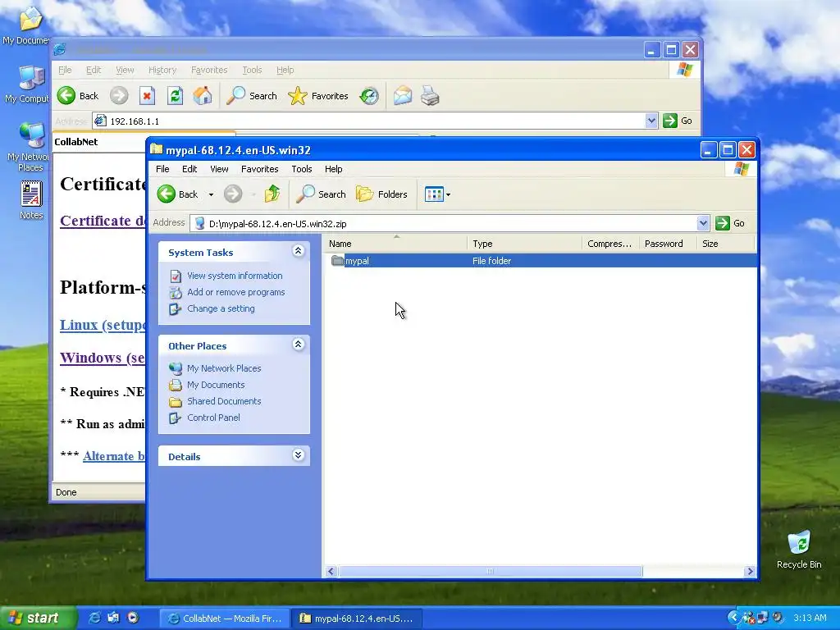Click Stop icon in browser toolbar
The image size is (840, 630).
pyautogui.click(x=147, y=97)
